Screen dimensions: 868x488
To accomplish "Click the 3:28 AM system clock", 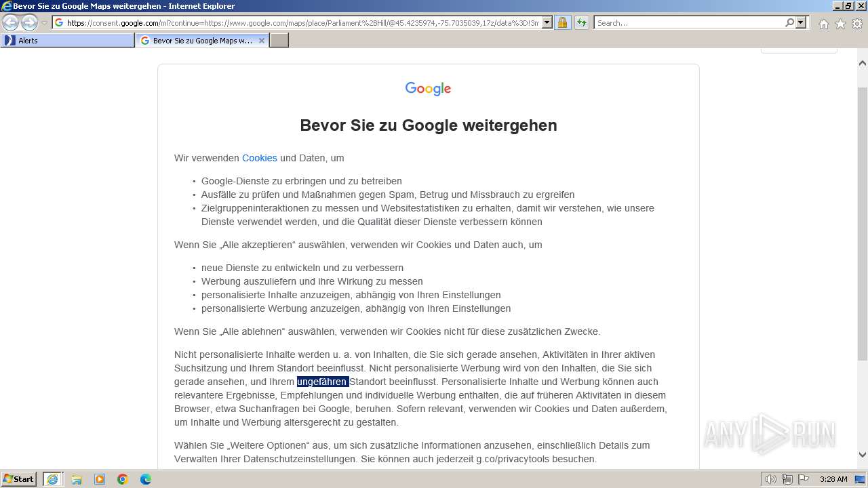I will point(833,479).
